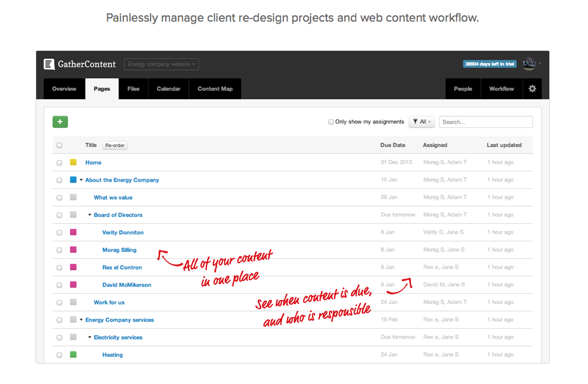Image resolution: width=588 pixels, height=384 pixels.
Task: Open the settings gear icon
Action: point(532,89)
